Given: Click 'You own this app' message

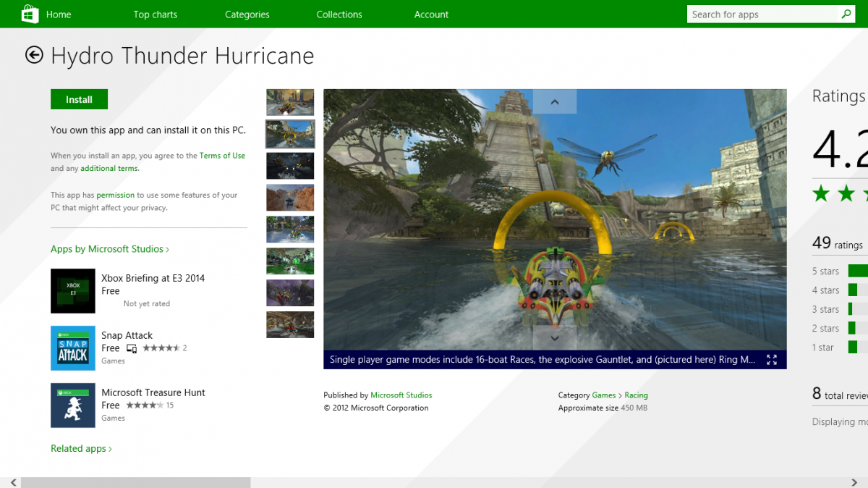Looking at the screenshot, I should point(148,130).
